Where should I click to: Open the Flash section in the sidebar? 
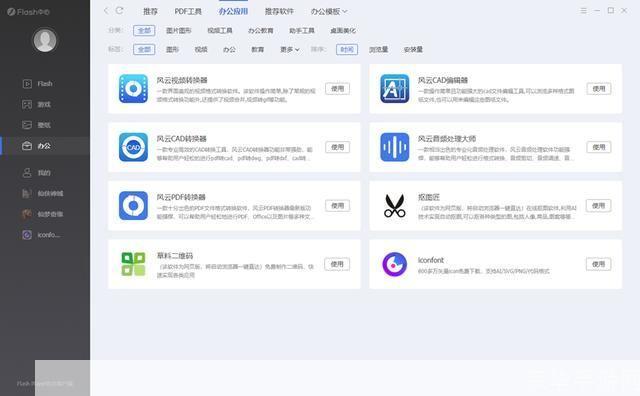click(37, 84)
